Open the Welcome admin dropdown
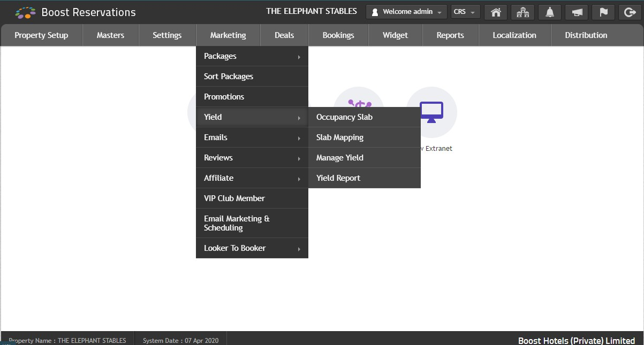Viewport: 644px width, 345px height. point(406,12)
